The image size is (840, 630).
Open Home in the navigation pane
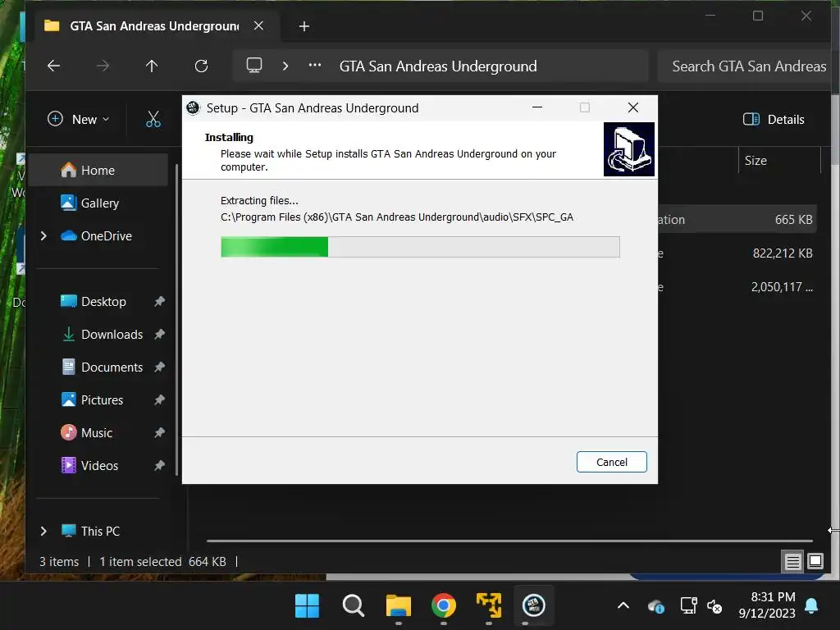coord(98,170)
